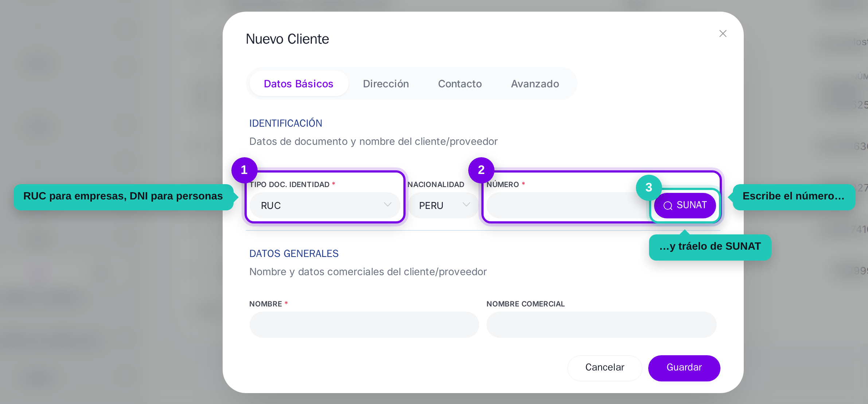Click step 1 numbered badge
The width and height of the screenshot is (868, 404).
point(244,170)
